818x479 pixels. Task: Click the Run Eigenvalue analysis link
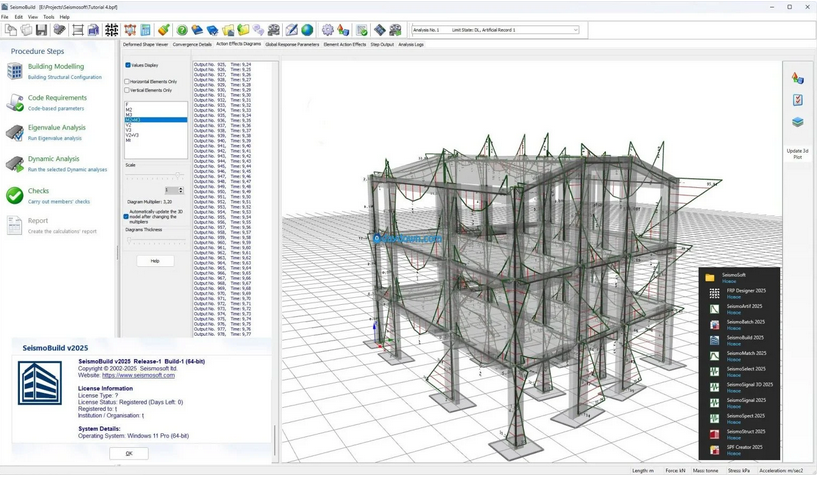pyautogui.click(x=55, y=138)
